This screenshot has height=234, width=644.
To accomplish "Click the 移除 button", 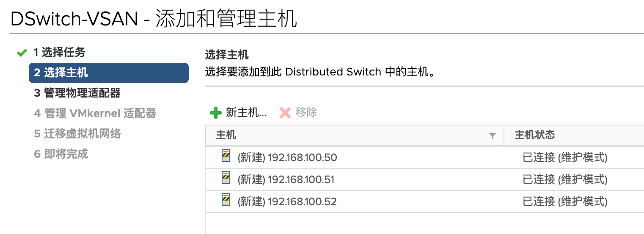I will click(298, 113).
